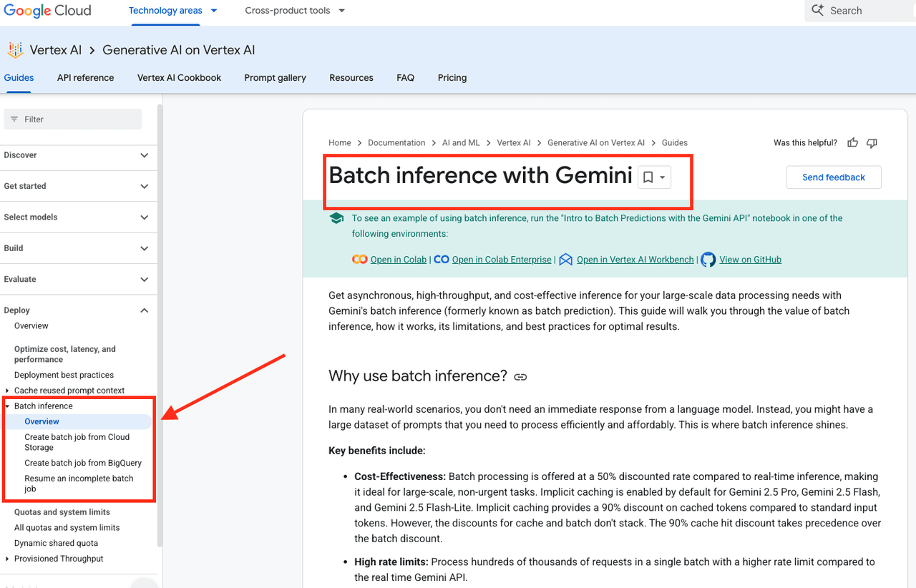Click the Colab Enterprise blue logo icon
Viewport: 916px width, 588px height.
442,260
